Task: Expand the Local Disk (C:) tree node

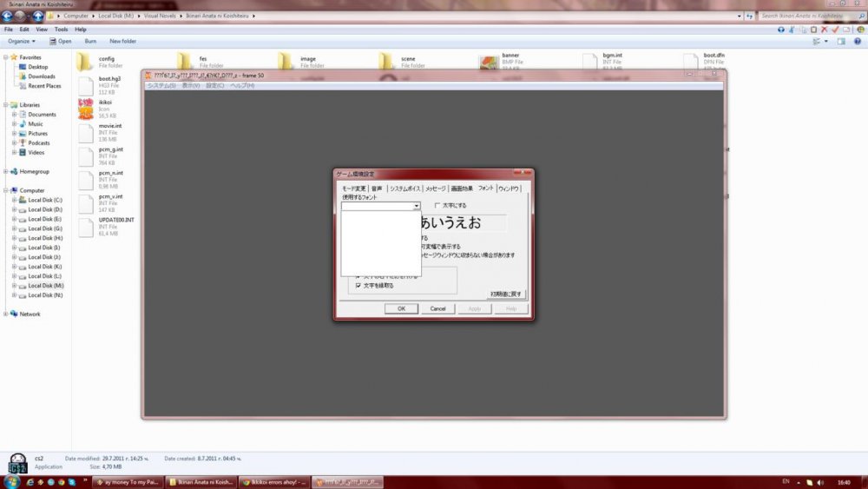Action: click(14, 200)
